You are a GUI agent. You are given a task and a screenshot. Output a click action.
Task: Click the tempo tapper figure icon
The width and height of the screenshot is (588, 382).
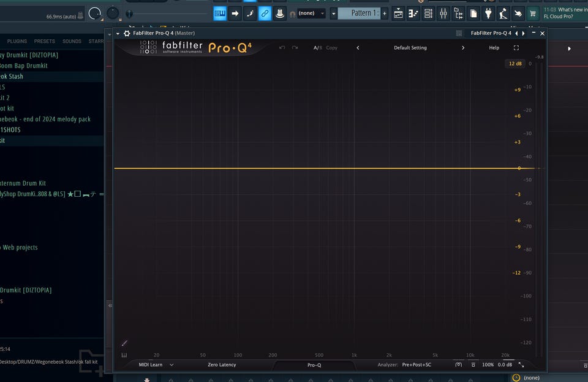coord(503,14)
